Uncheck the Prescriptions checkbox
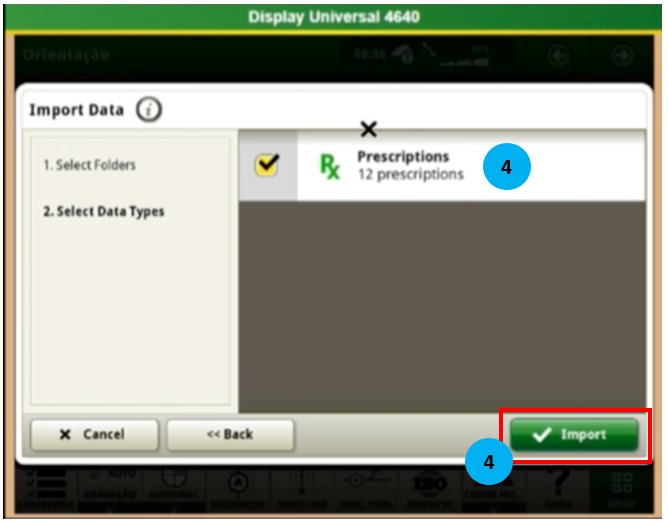The image size is (668, 522). coord(267,166)
